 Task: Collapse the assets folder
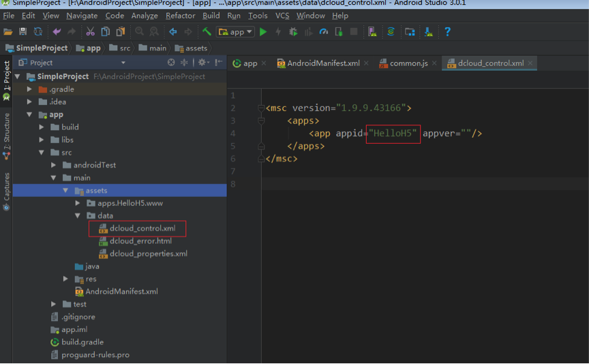pos(65,190)
